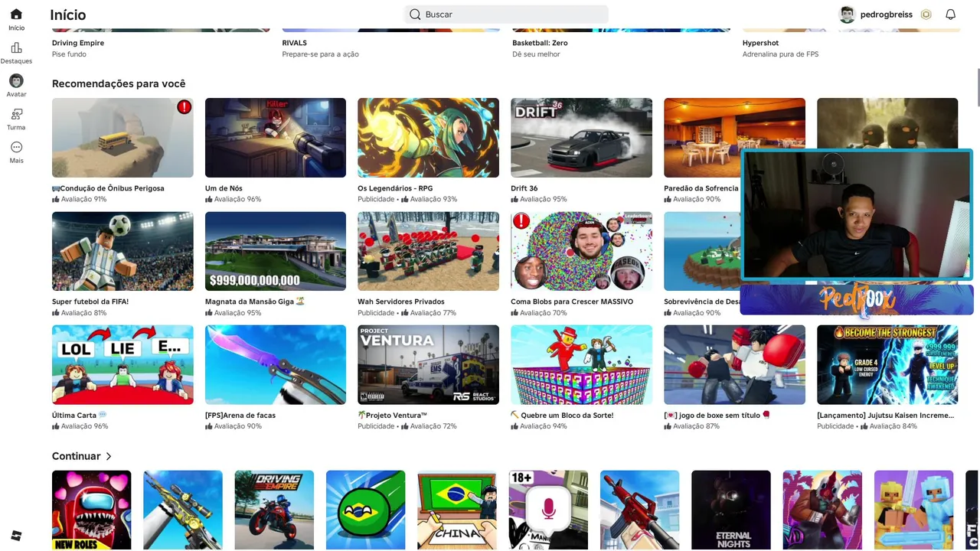Open the blocky sword knights game in Continuar
This screenshot has height=551, width=980.
914,510
